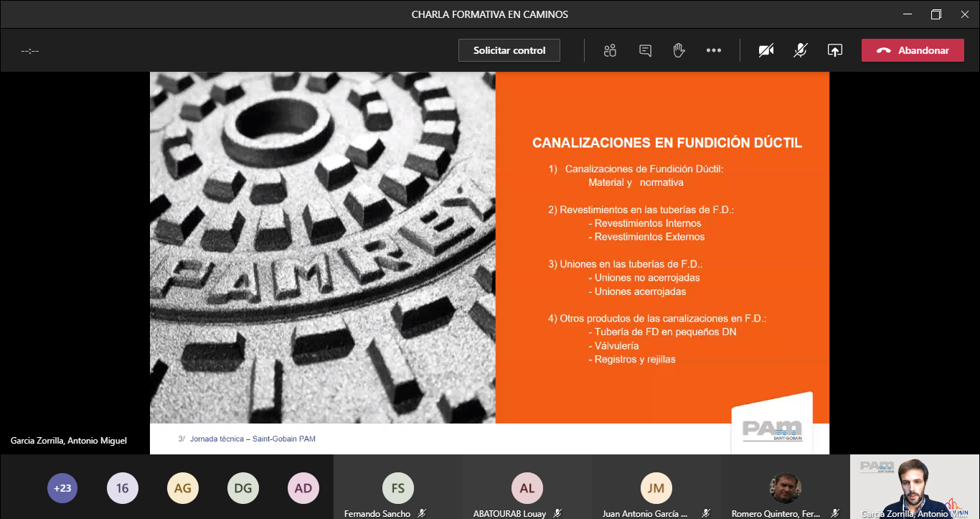Raise your hand in the meeting
The image size is (980, 519).
click(x=679, y=50)
